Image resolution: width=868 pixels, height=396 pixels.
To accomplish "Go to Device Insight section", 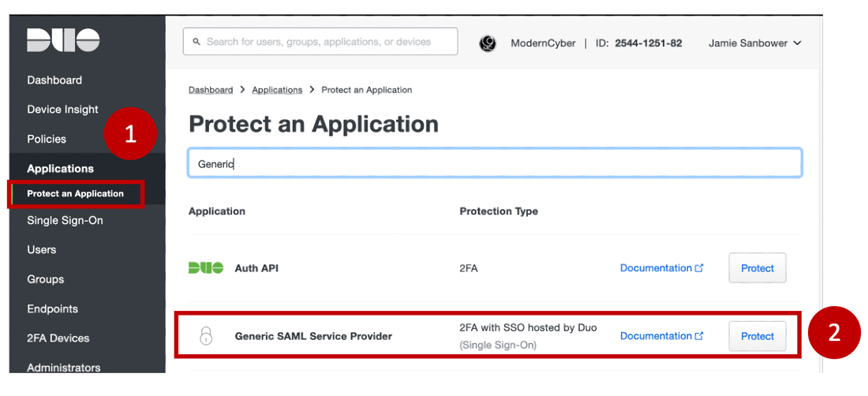I will tap(62, 110).
